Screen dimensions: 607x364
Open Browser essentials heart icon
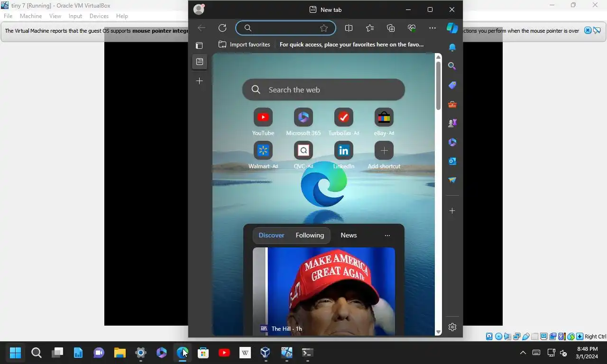412,28
